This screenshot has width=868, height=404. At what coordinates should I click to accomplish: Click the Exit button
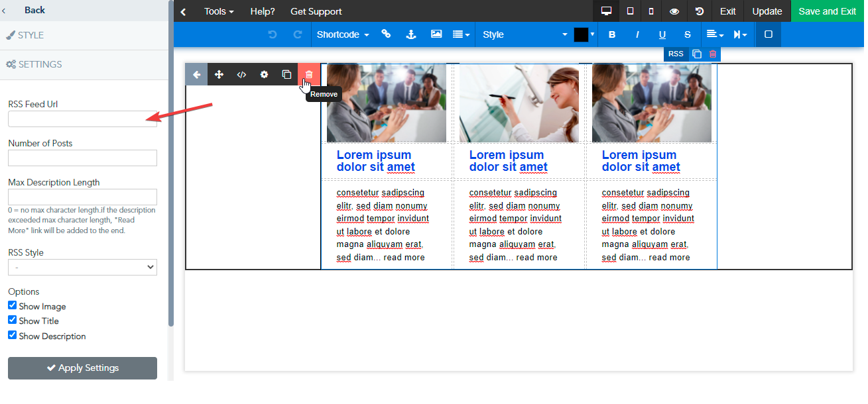tap(728, 11)
